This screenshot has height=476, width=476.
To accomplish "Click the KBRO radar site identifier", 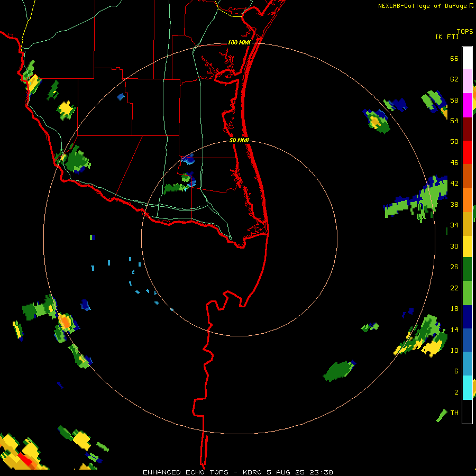I will (x=252, y=472).
